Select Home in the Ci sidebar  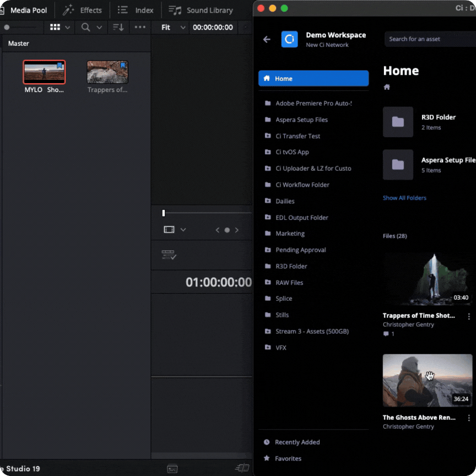pos(313,78)
